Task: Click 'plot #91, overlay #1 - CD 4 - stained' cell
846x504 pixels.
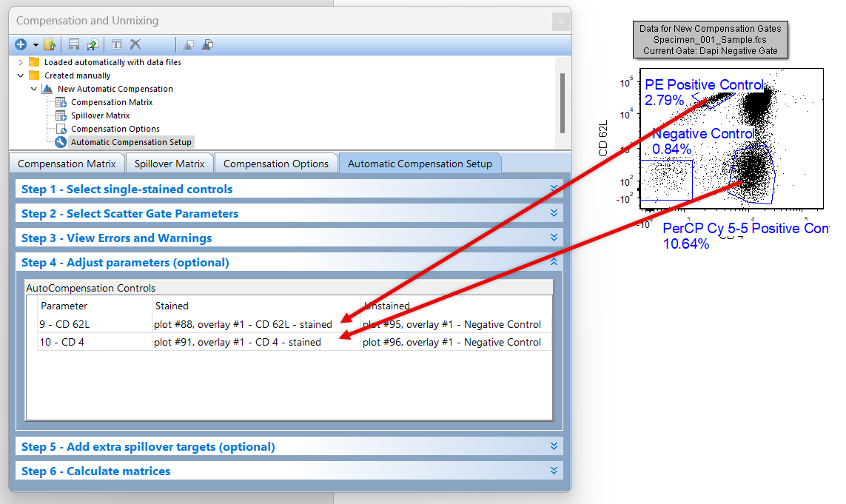Action: (x=256, y=342)
